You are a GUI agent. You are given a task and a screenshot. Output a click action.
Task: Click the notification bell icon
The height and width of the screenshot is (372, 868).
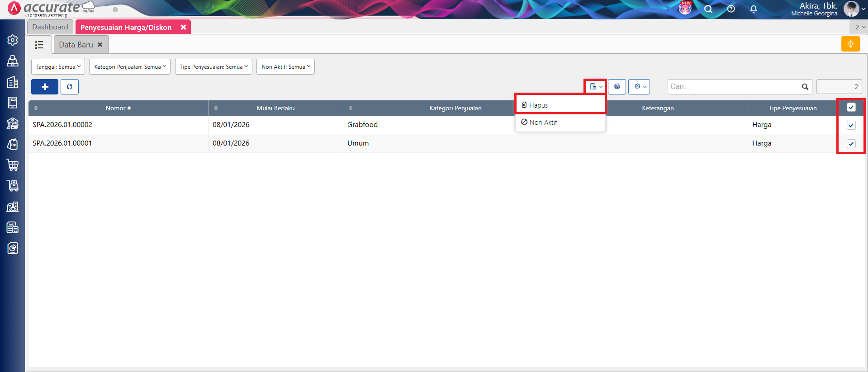pyautogui.click(x=754, y=9)
